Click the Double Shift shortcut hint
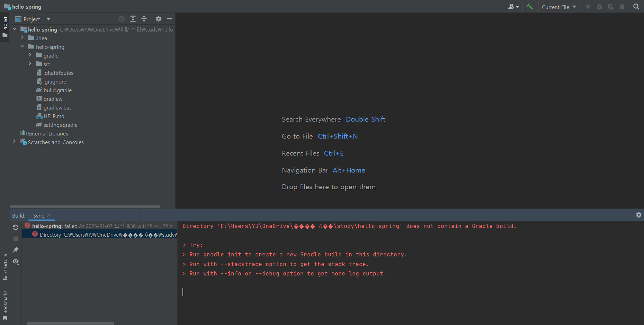The image size is (644, 325). (x=366, y=119)
